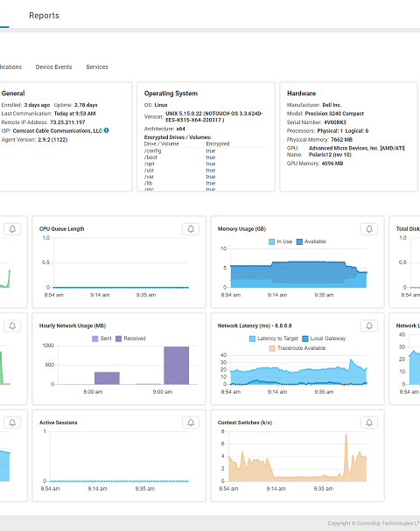420x531 pixels.
Task: Click the Hardware card heading
Action: pos(302,94)
